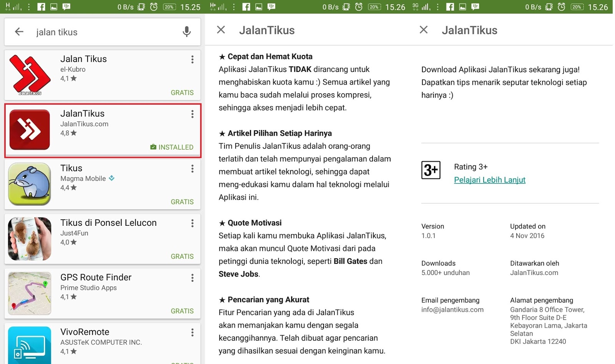Tap vibrate mode icon in third status bar
This screenshot has height=364, width=615.
pyautogui.click(x=549, y=7)
